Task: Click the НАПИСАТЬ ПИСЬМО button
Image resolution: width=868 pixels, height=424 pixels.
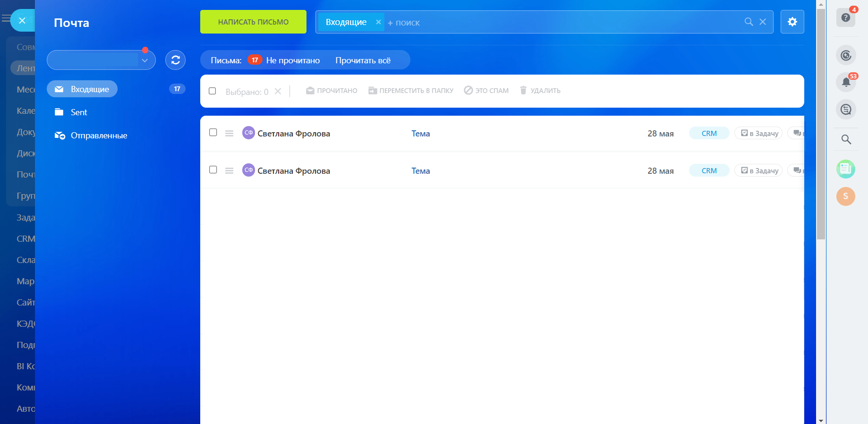Action: (x=253, y=22)
